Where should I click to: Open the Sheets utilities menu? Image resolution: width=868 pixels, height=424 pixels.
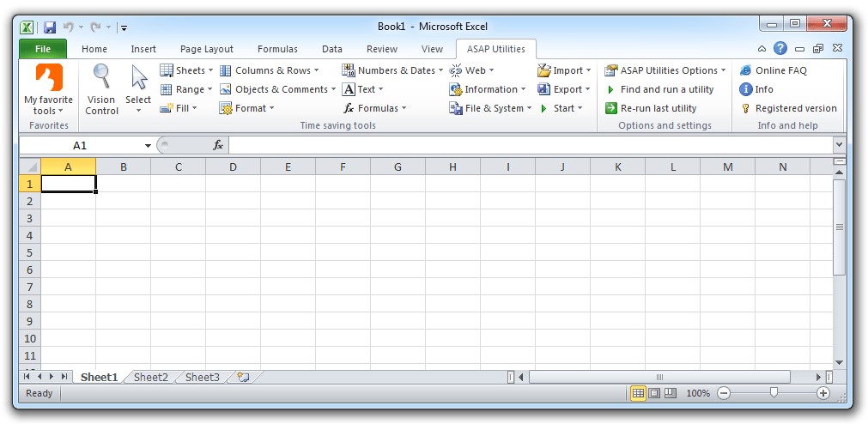(186, 70)
